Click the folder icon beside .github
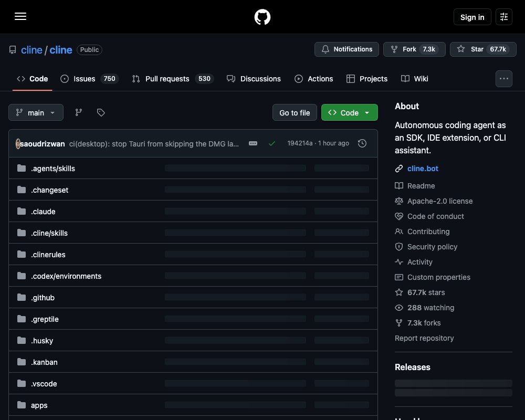The image size is (525, 420). [22, 297]
